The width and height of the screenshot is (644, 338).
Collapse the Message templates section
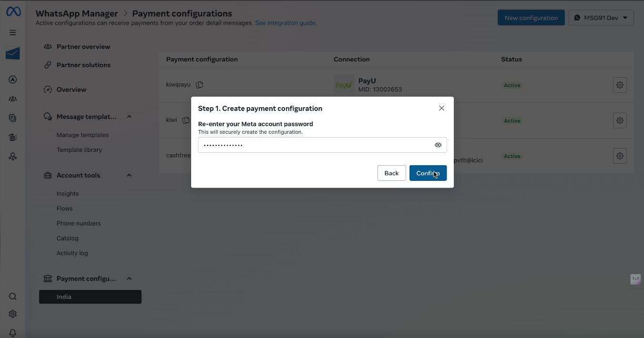[x=129, y=117]
